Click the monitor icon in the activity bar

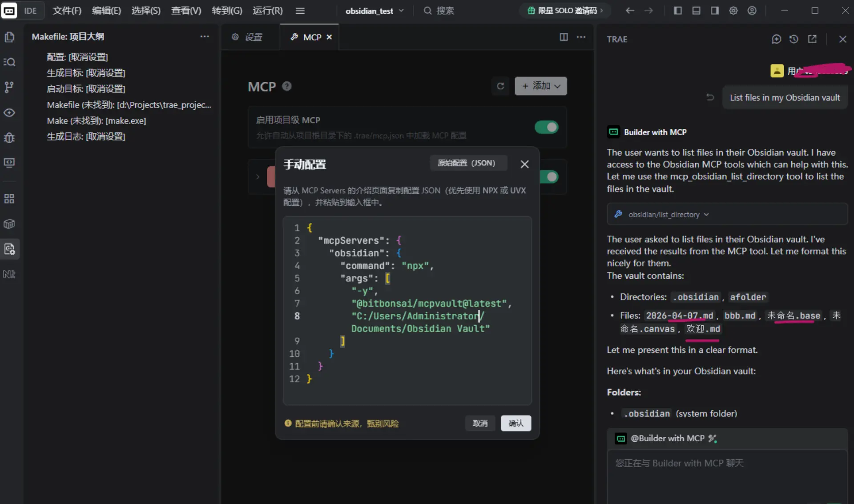coord(9,163)
